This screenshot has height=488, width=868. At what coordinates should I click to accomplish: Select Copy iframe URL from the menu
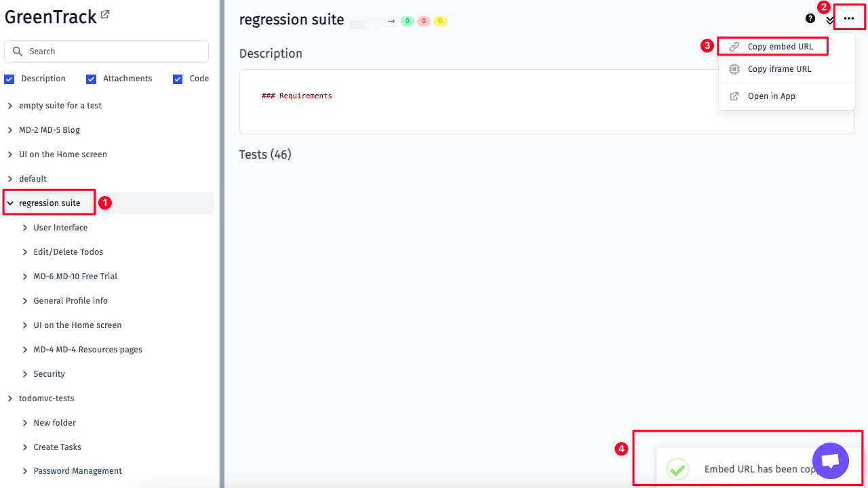pos(778,68)
